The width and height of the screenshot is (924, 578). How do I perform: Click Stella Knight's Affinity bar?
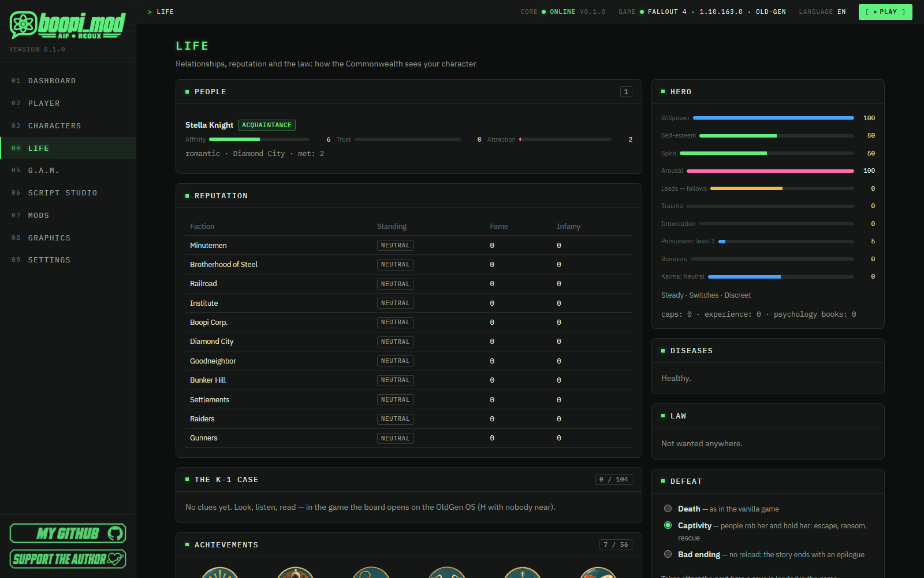click(x=259, y=139)
